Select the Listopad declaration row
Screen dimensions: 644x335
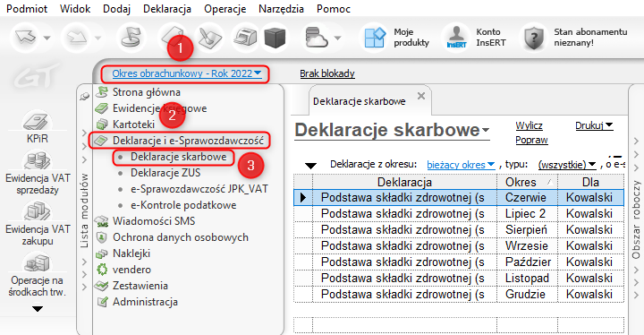(x=459, y=279)
